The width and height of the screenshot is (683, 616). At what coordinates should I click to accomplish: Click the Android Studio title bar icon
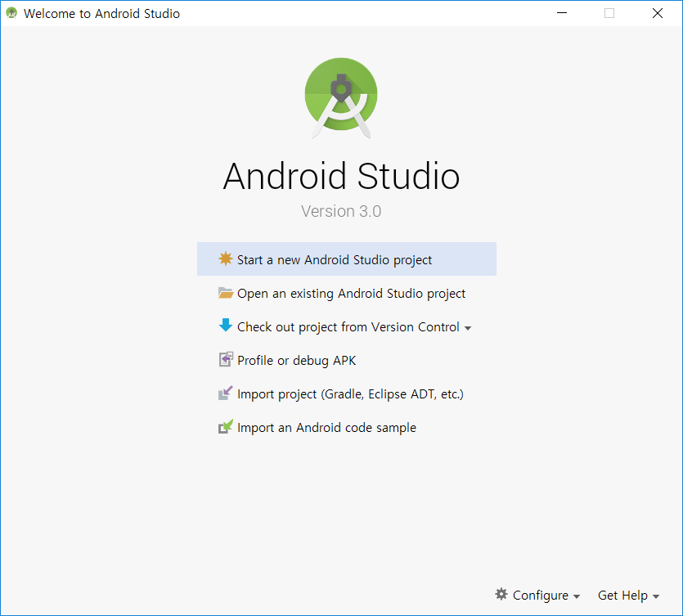11,14
